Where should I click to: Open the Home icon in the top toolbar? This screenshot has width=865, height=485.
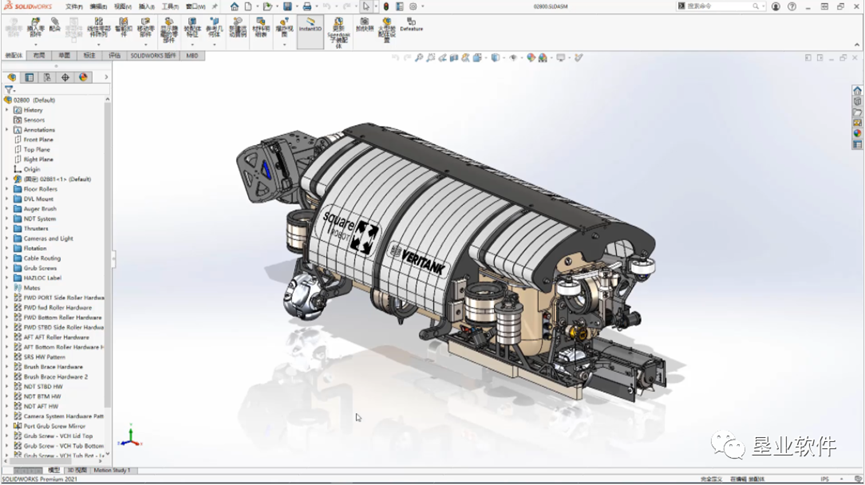[x=234, y=6]
